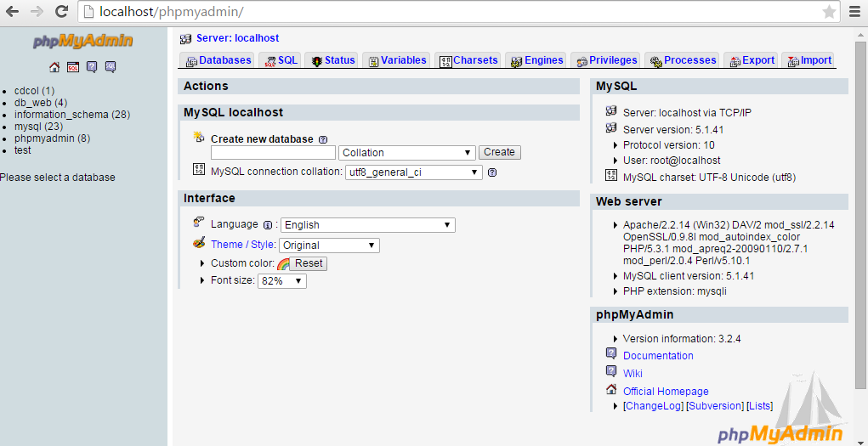Go to the Variables tab
Viewport: 868px width, 446px height.
tap(396, 60)
